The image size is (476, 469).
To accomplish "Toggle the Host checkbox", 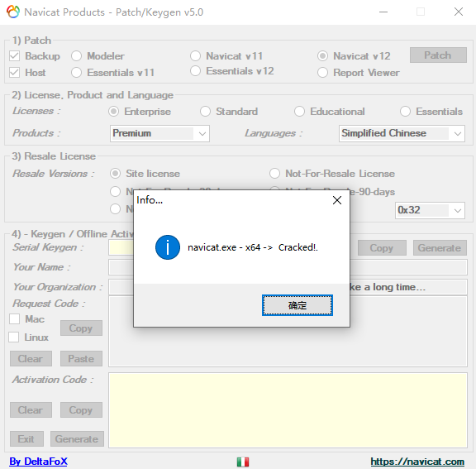I will (15, 73).
